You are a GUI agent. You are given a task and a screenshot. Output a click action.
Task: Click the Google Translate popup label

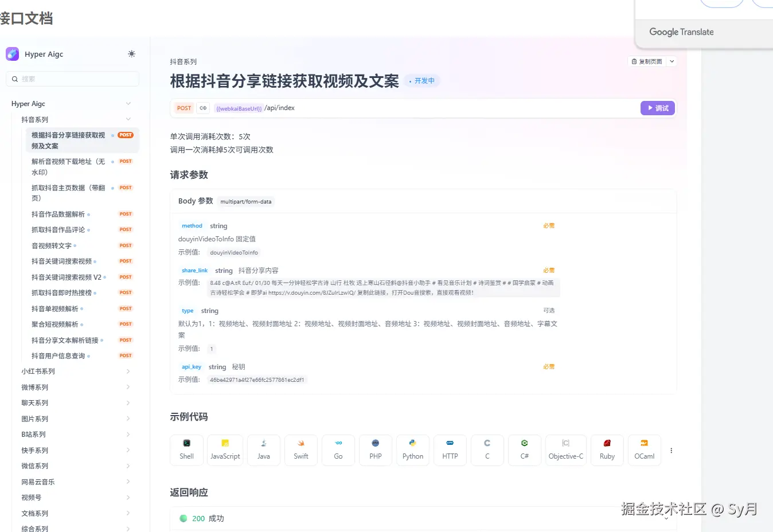(681, 32)
